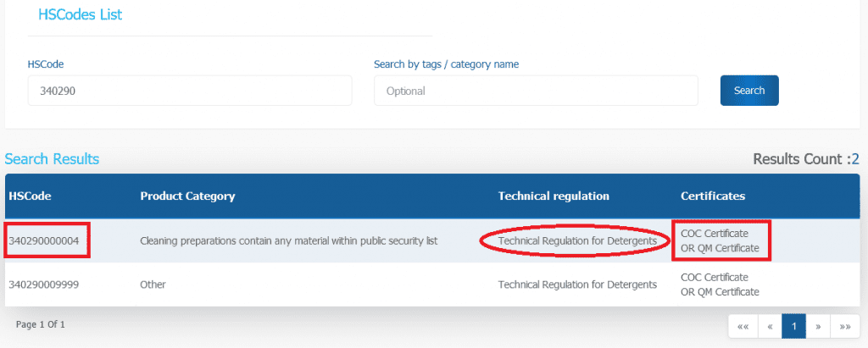This screenshot has height=348, width=868.
Task: Jump to last page with »» button
Action: click(844, 326)
